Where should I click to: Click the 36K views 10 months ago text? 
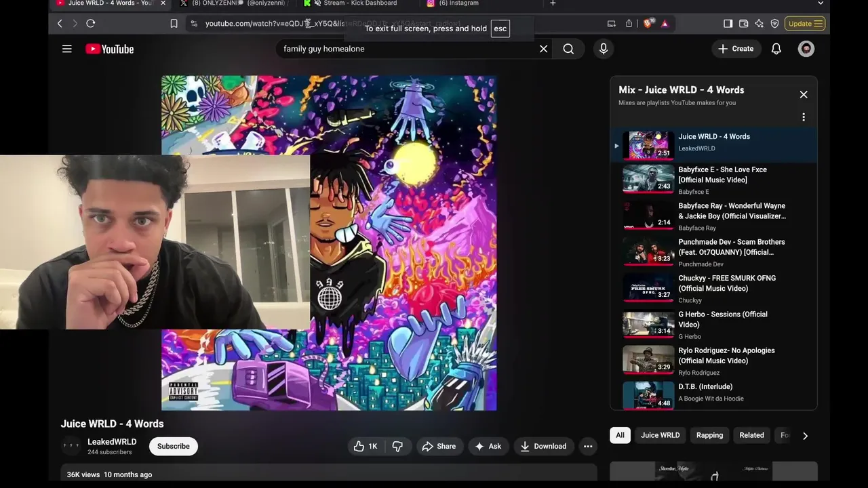(x=109, y=474)
